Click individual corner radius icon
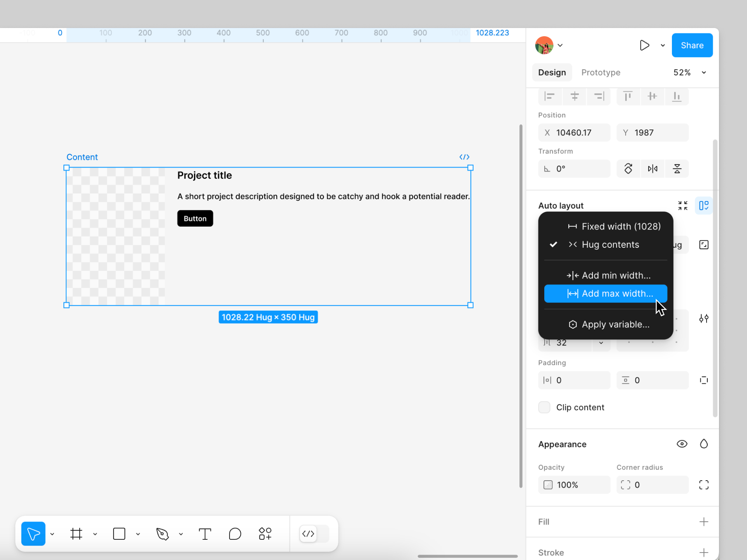Screen dimensions: 747x560 tap(703, 485)
